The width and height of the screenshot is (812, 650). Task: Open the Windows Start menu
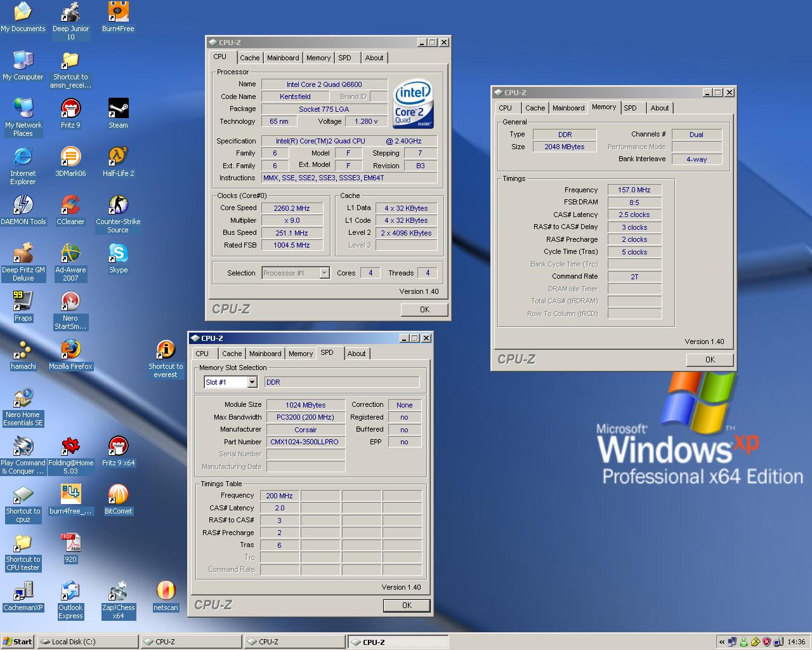point(18,642)
